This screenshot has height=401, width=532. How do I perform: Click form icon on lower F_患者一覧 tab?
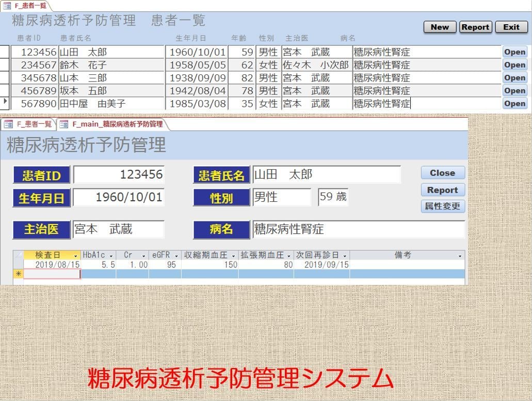click(8, 124)
